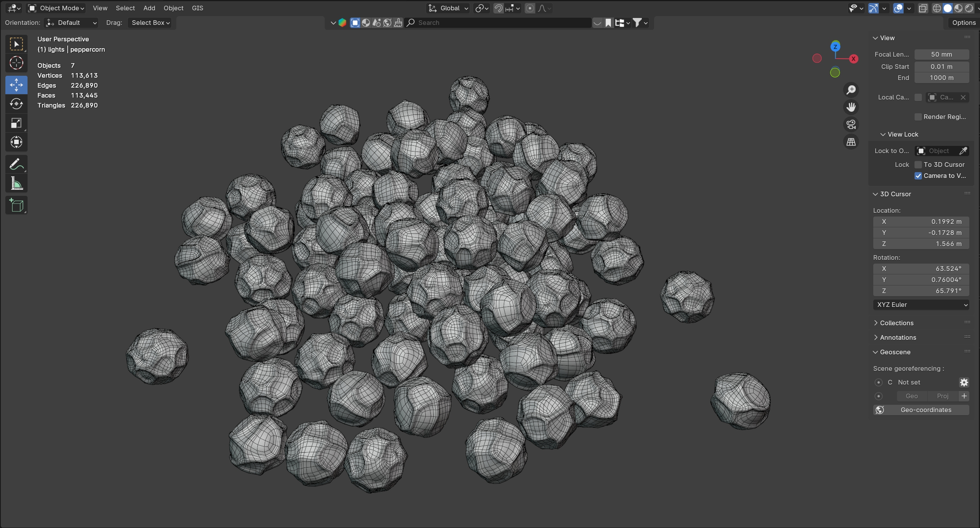This screenshot has width=980, height=528.
Task: Click the Geo-coordinates button
Action: pyautogui.click(x=921, y=410)
